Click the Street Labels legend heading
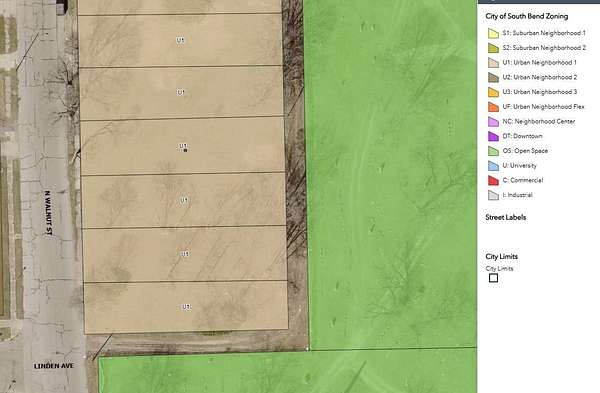Viewport: 600px width, 393px height. 505,217
